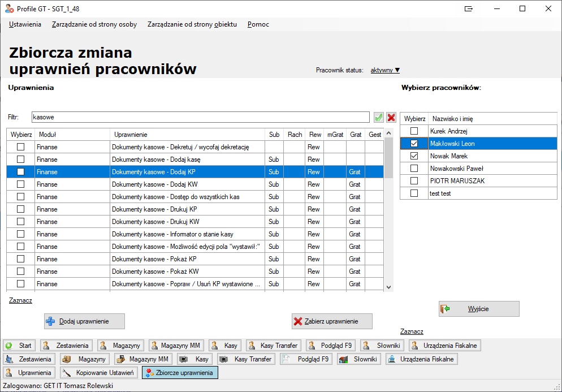Click the Wyjście exit button

click(x=479, y=309)
